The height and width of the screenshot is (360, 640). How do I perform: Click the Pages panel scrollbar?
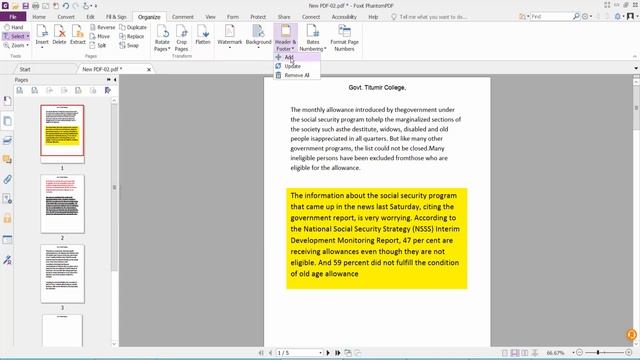tap(114, 188)
